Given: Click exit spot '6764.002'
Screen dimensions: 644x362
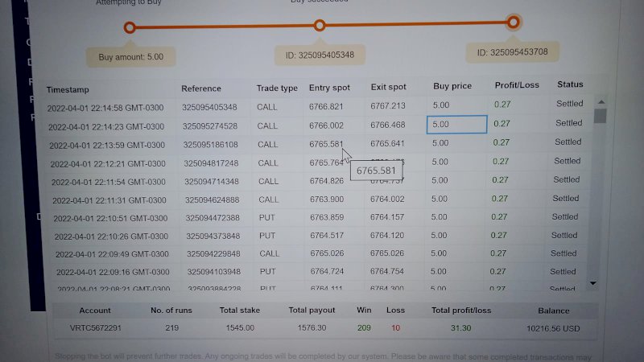Looking at the screenshot, I should click(387, 199).
